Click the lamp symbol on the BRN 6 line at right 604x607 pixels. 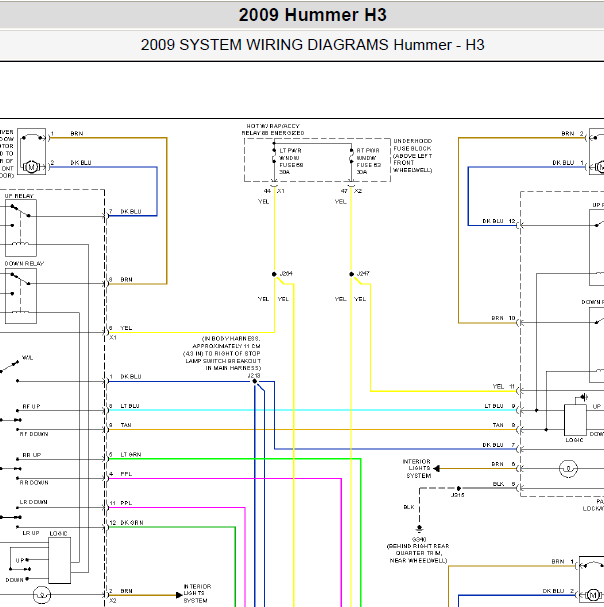tap(568, 469)
